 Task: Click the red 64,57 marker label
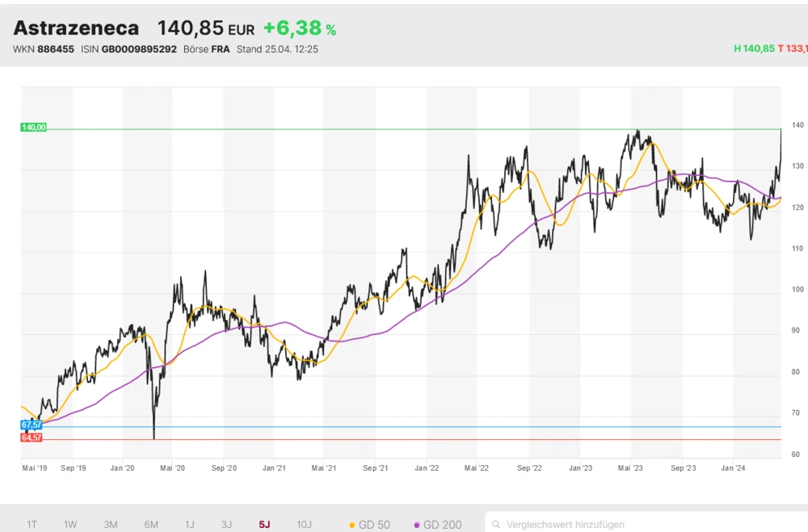point(31,437)
